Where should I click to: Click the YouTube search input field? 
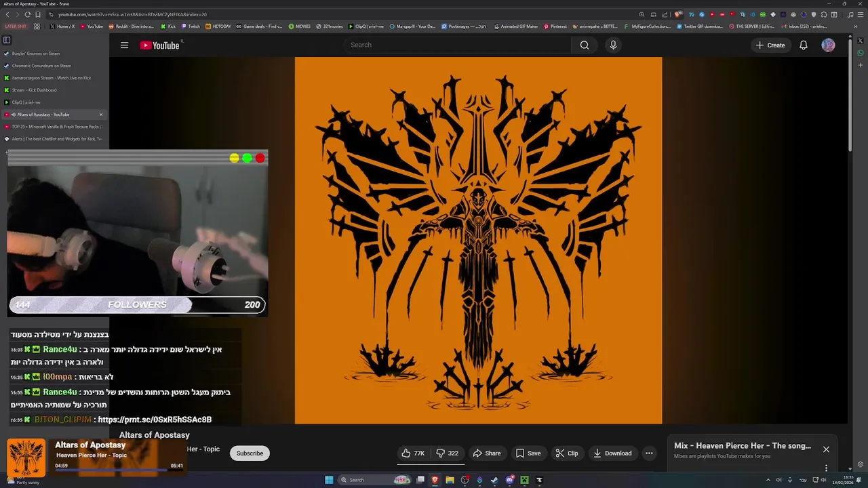(x=458, y=45)
